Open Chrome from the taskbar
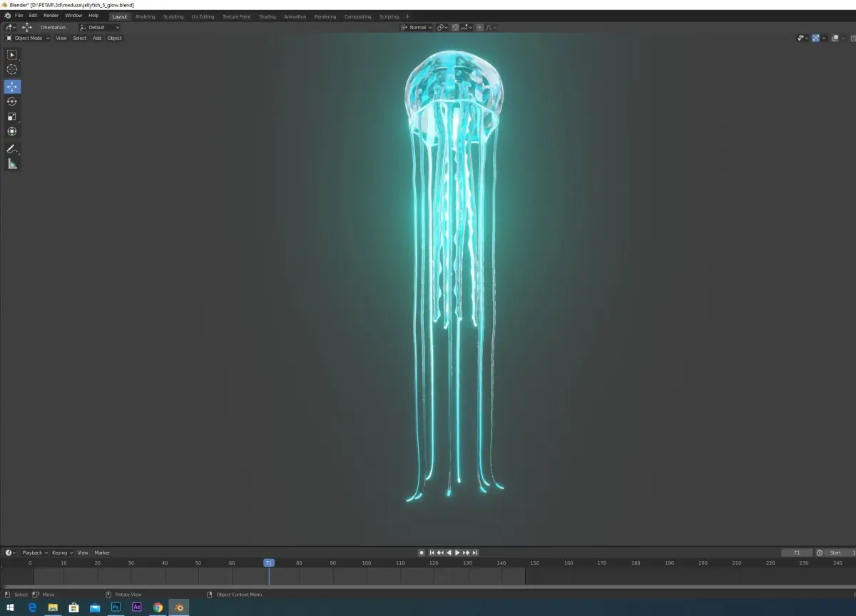Viewport: 856px width, 616px height. pos(158,607)
